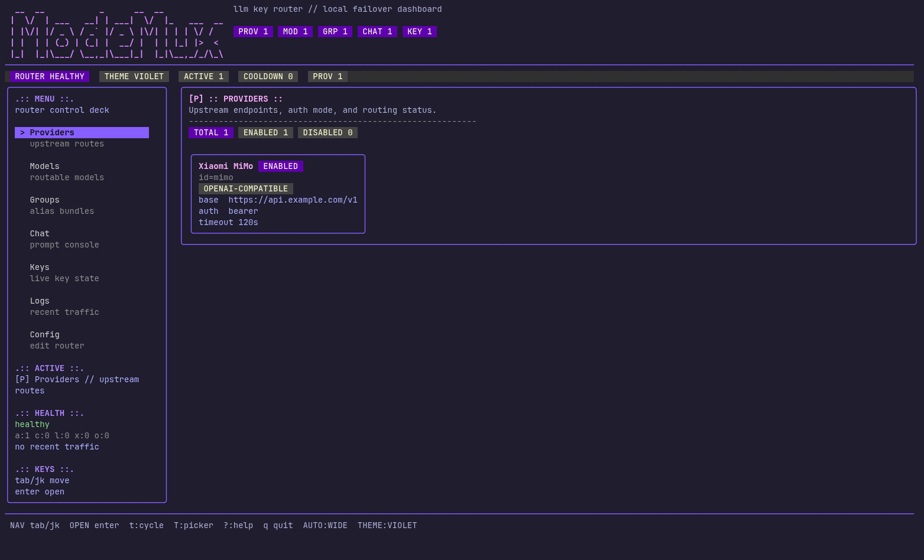The image size is (924, 560).
Task: Click NAV tab/jk in the footer
Action: (x=35, y=525)
